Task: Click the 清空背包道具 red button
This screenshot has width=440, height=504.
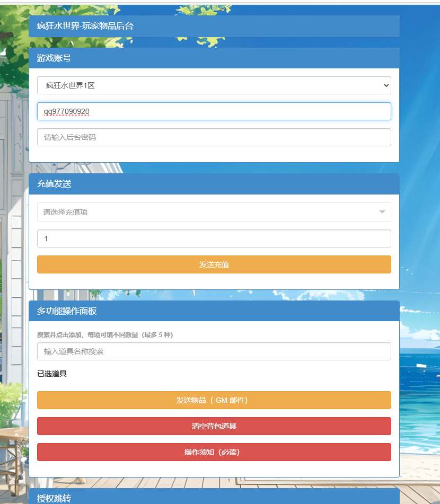Action: click(214, 426)
